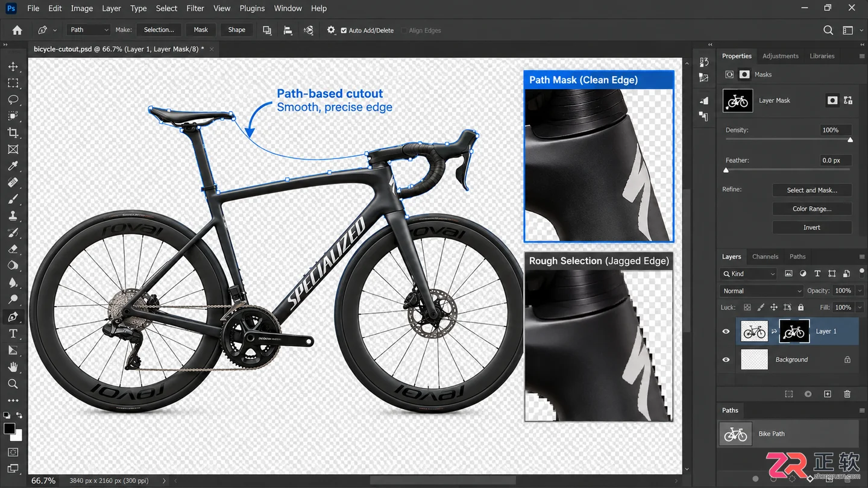Adjust the Feather slider handle
Screen dimensions: 868x488
(x=726, y=170)
